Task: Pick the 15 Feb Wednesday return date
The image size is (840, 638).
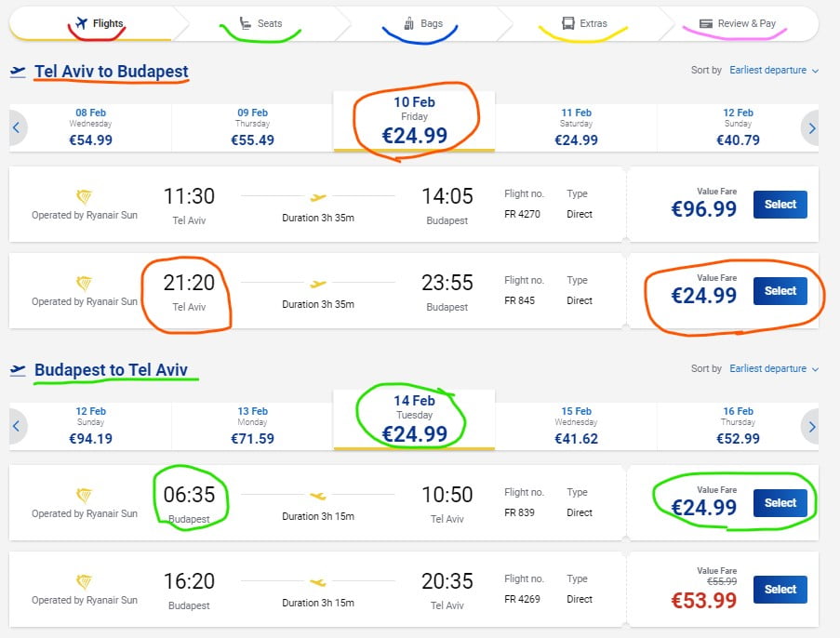Action: [x=576, y=427]
